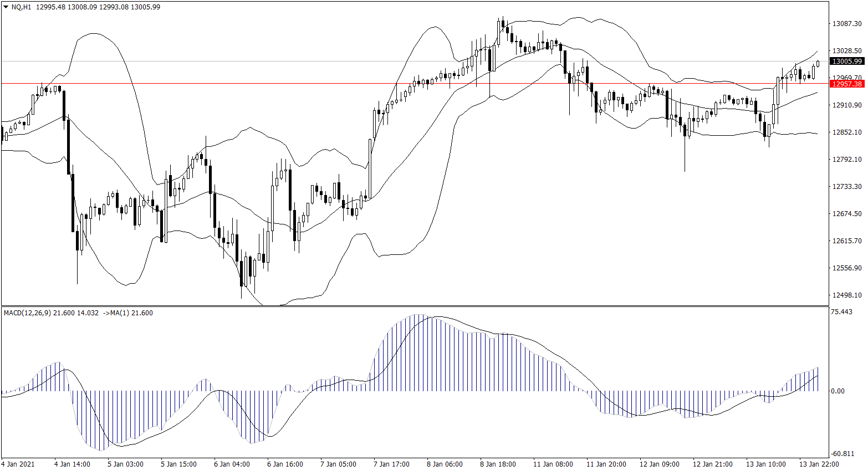868x471 pixels.
Task: Click the 6 Jan 16:00 time label
Action: (285, 464)
